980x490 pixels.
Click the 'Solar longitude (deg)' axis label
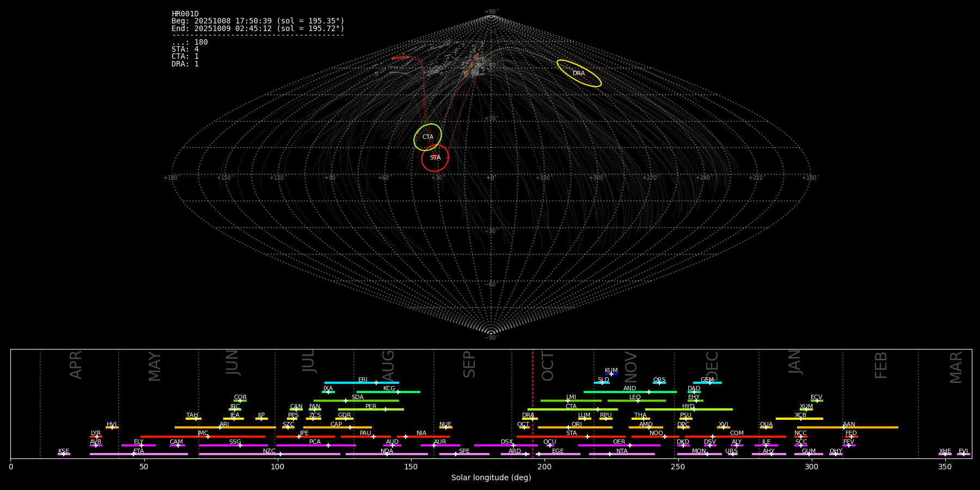(x=491, y=478)
